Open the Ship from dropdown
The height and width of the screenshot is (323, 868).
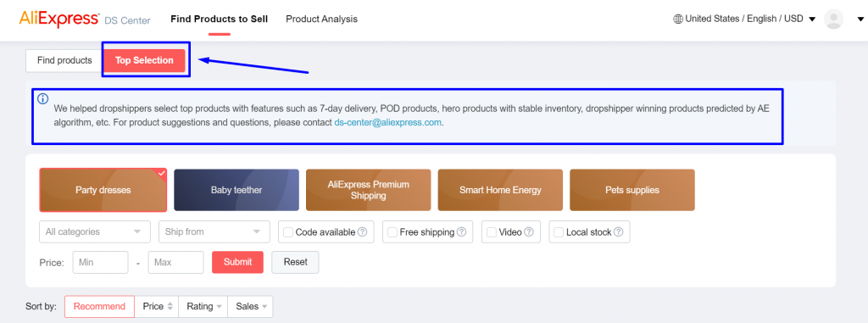click(214, 231)
